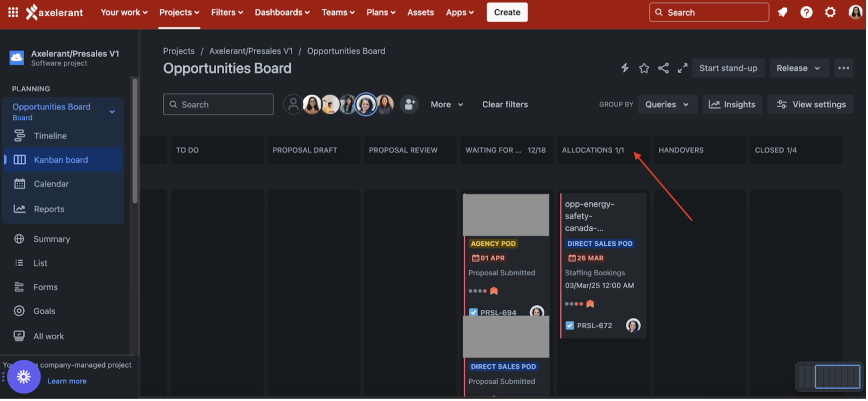
Task: Star the Opportunities Board
Action: click(644, 68)
